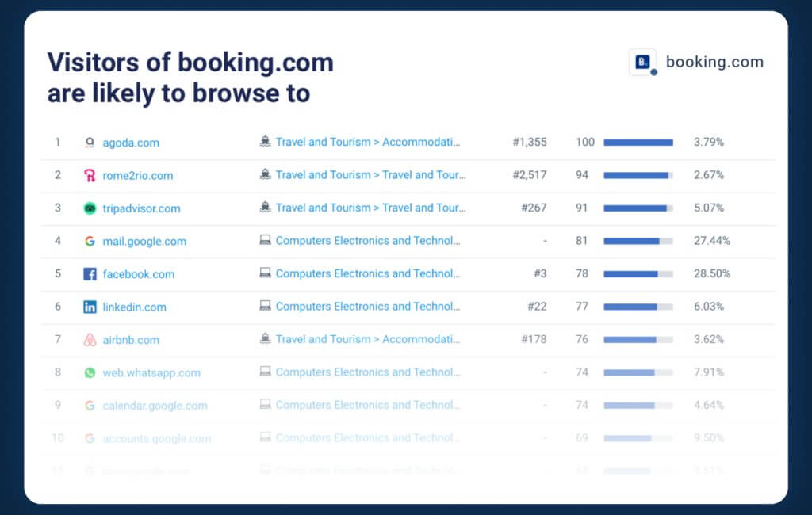Click the Airbnb logo icon
Screen dimensions: 812x515
coord(90,340)
